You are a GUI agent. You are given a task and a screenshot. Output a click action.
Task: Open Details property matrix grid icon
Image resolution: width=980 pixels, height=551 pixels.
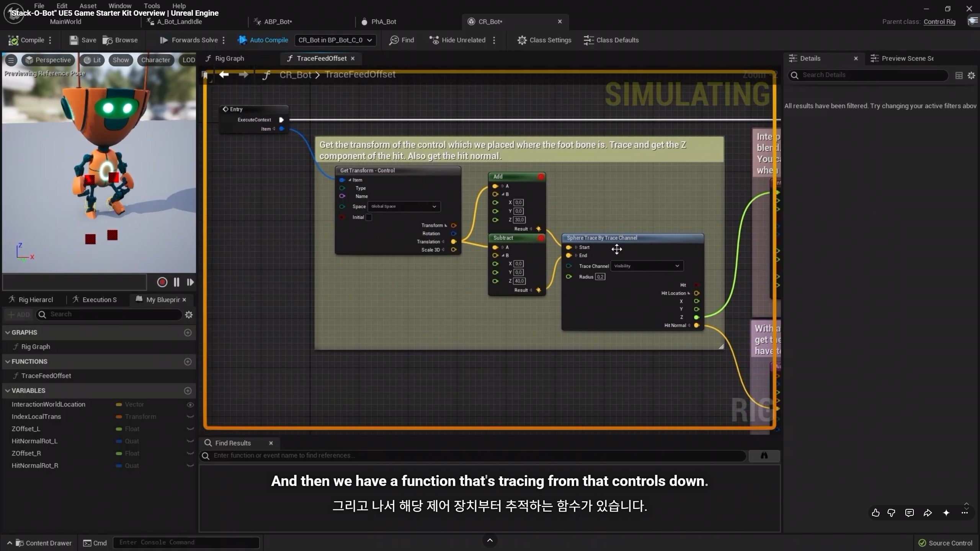pyautogui.click(x=959, y=75)
